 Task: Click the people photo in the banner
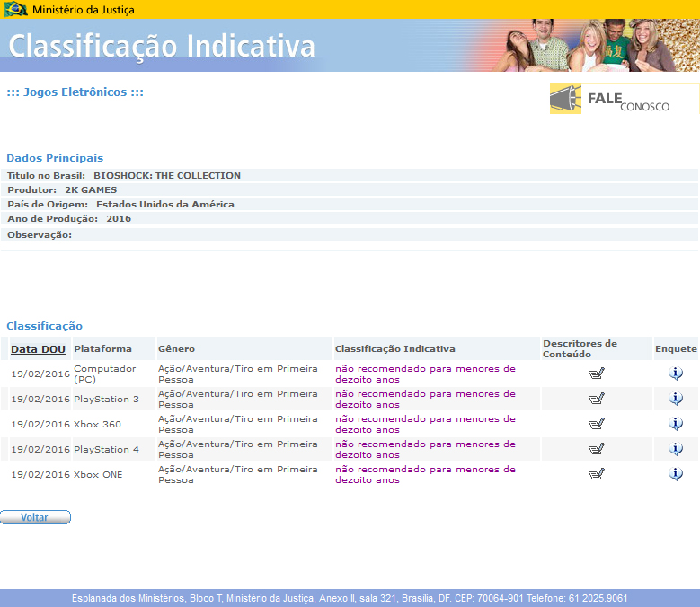click(593, 45)
